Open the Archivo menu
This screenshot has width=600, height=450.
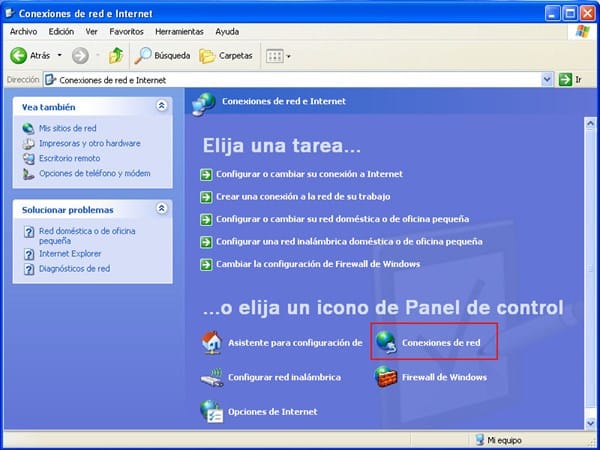tap(23, 32)
